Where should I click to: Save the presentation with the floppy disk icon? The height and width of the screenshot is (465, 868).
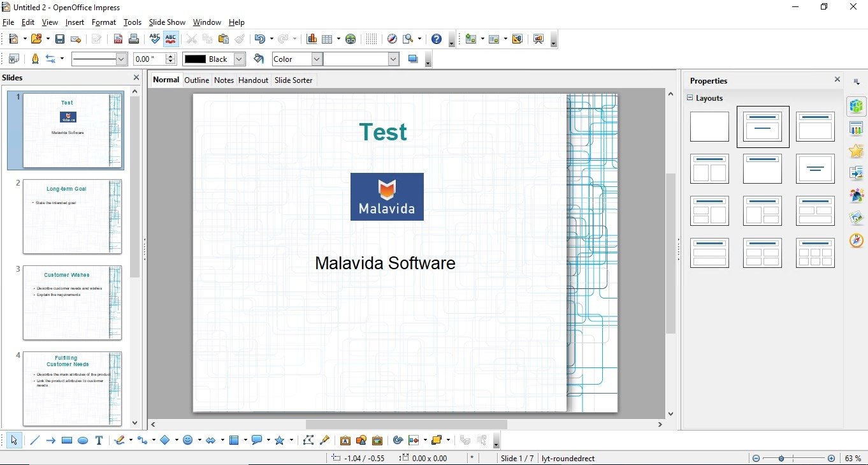click(59, 39)
